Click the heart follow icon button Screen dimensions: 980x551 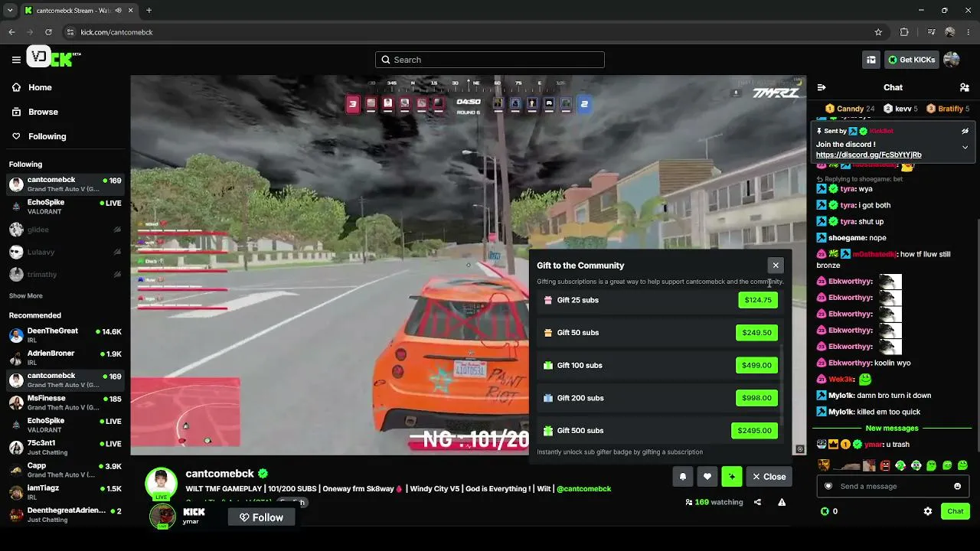pyautogui.click(x=707, y=477)
